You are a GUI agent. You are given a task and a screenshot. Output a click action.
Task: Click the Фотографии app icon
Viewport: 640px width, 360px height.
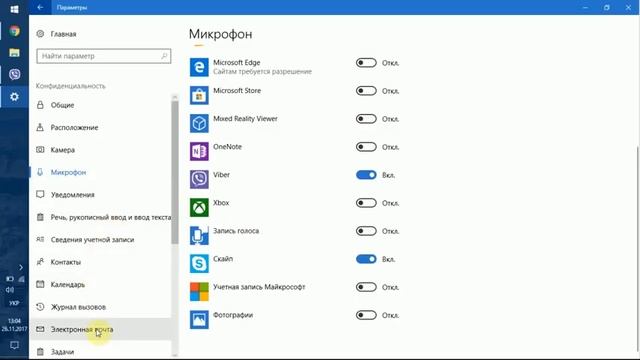199,320
